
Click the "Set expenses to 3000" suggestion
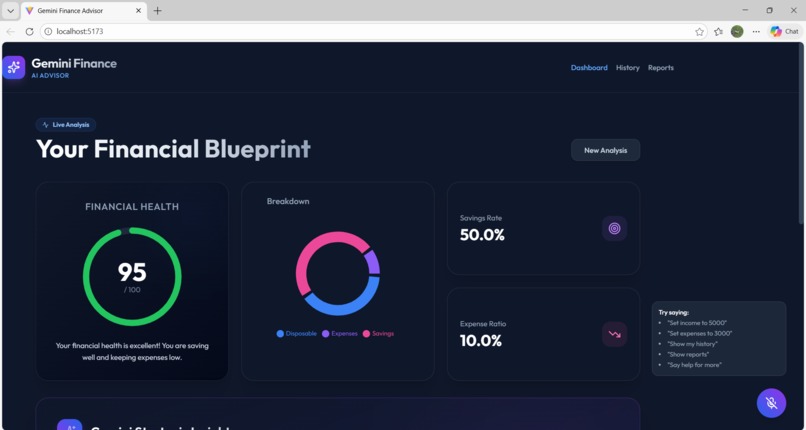click(x=700, y=333)
